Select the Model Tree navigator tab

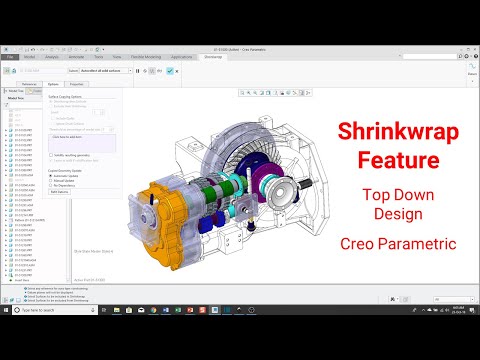coord(14,91)
